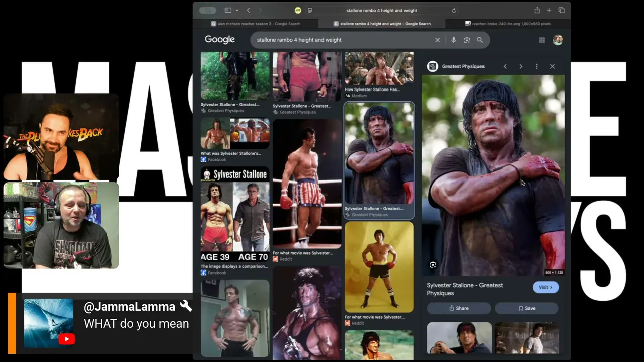Screen dimensions: 644x362
Task: Click the 'WHAT do you mean' chat message
Action: (136, 324)
